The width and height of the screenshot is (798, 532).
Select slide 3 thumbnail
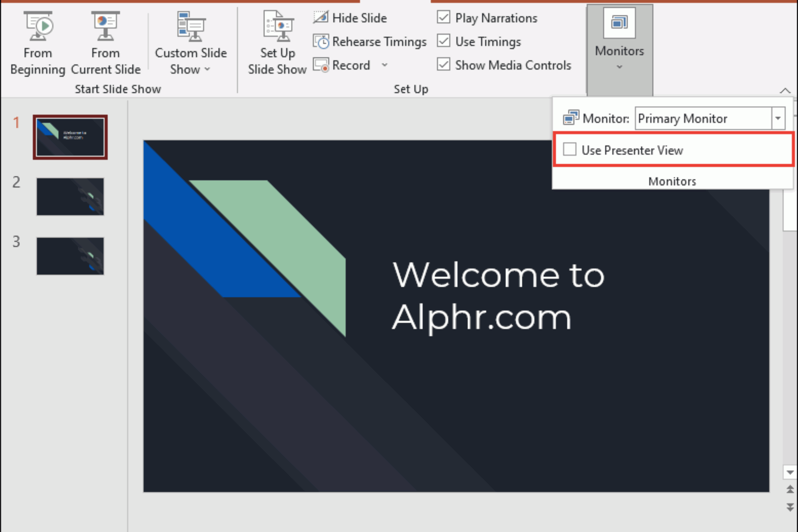click(x=70, y=256)
